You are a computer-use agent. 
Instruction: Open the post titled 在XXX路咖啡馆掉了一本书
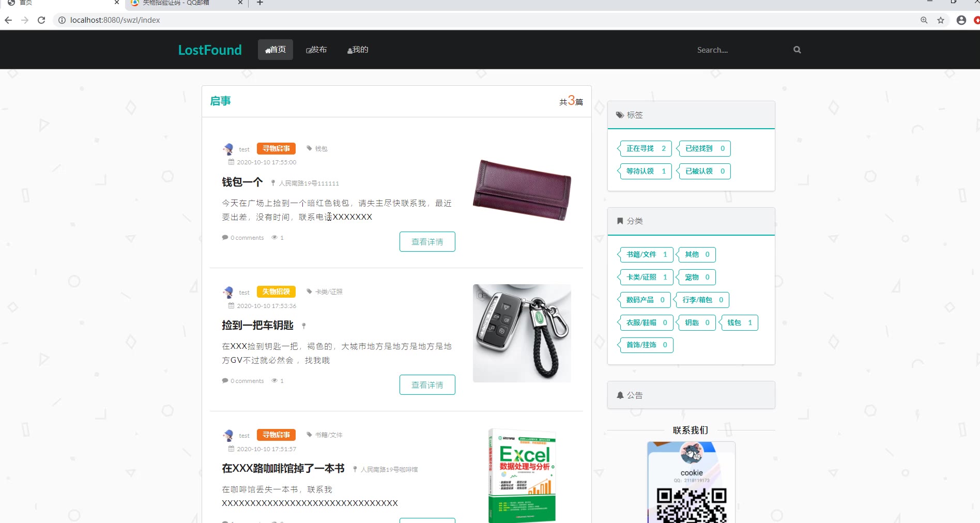pos(283,468)
